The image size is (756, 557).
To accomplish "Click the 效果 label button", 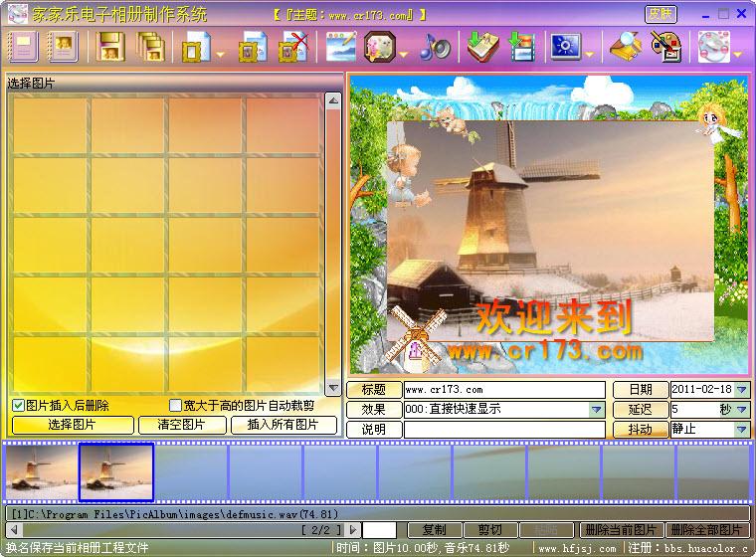I will point(374,410).
